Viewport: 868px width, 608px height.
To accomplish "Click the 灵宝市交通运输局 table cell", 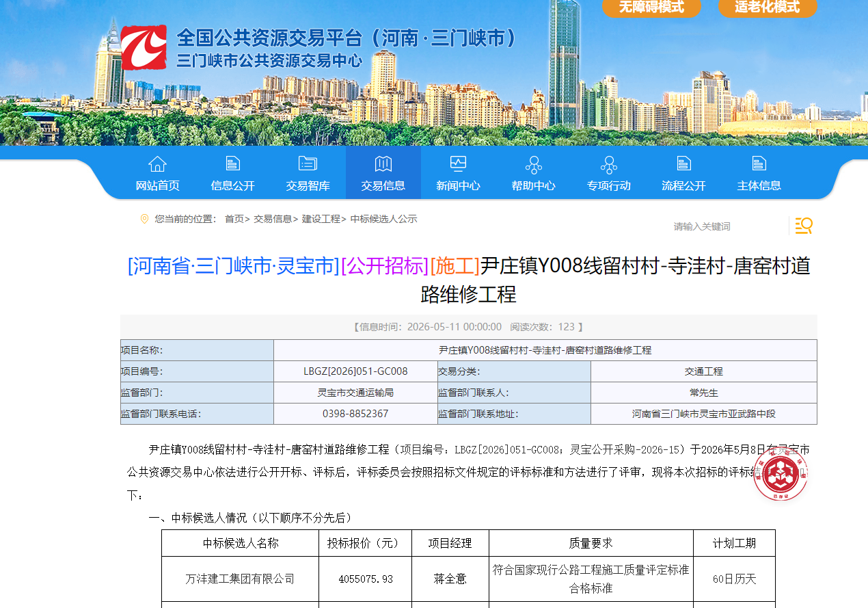I will [355, 393].
